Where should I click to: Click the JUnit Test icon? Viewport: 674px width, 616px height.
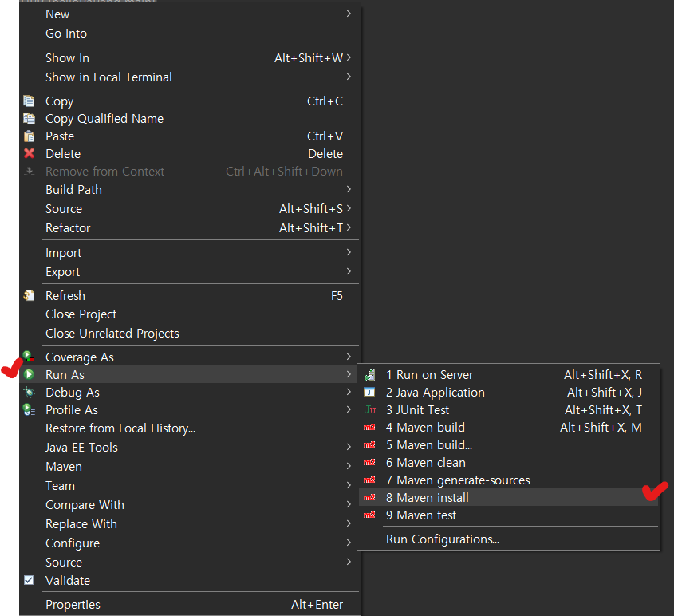click(369, 410)
